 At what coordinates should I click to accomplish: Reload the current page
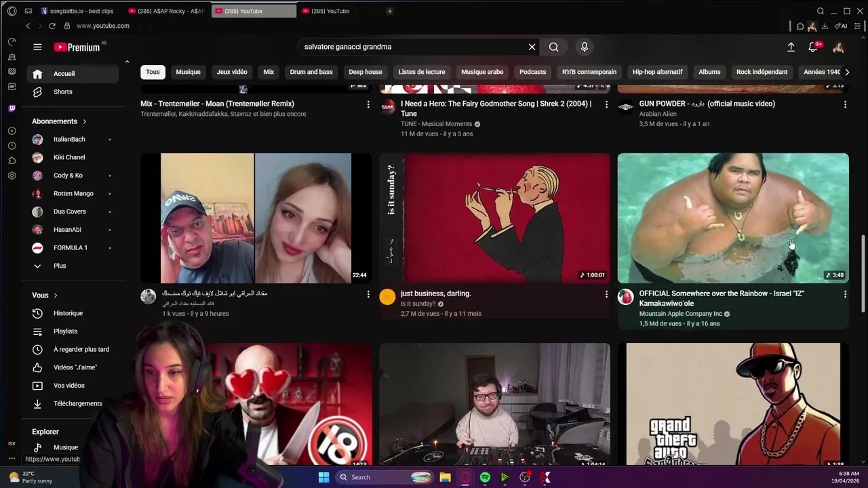[x=52, y=26]
